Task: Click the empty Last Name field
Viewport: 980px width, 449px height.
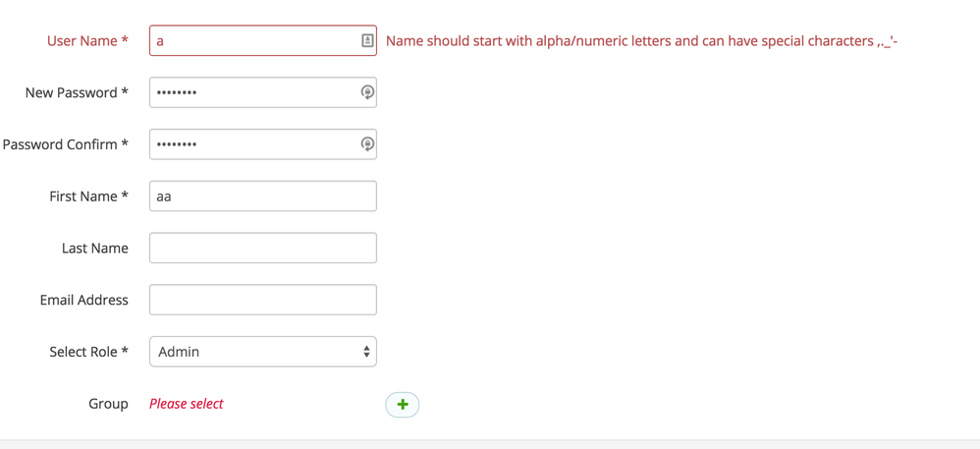Action: pos(262,248)
